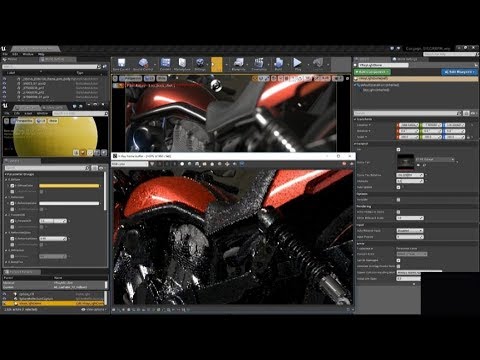Click the search-for-help field at top right
Screen dimensions: 480x360
(450, 54)
